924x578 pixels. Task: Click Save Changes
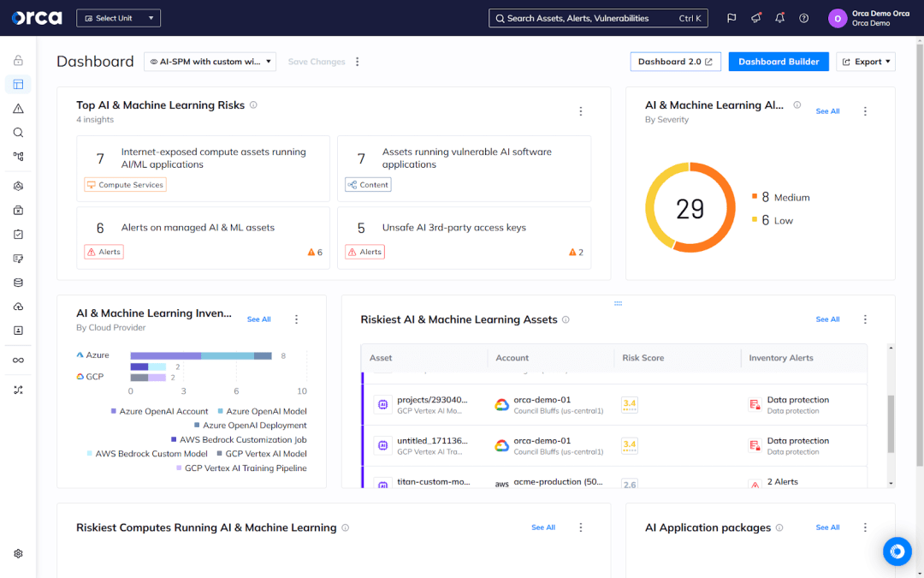pos(317,62)
